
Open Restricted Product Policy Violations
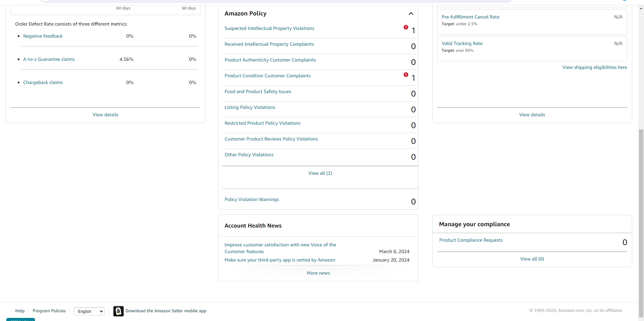coord(262,123)
